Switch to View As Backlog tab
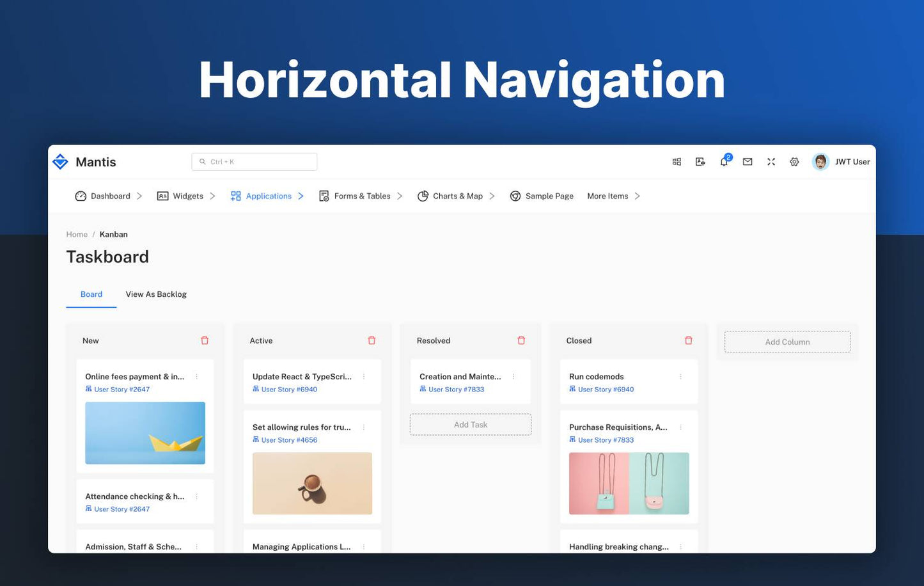The width and height of the screenshot is (924, 586). click(156, 294)
